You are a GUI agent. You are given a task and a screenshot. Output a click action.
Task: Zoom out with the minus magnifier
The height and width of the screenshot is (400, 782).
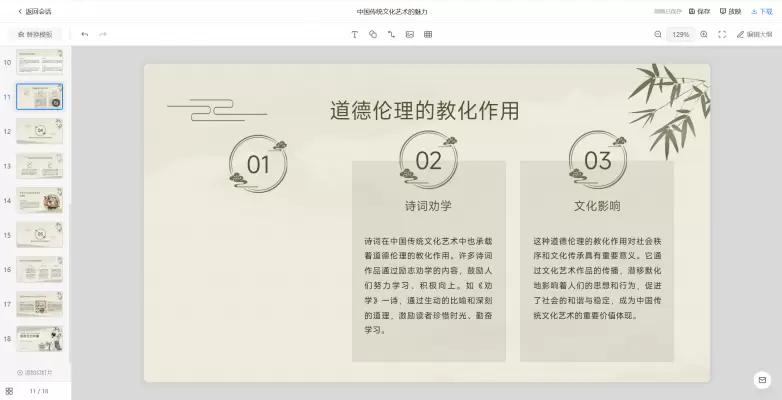pos(658,34)
